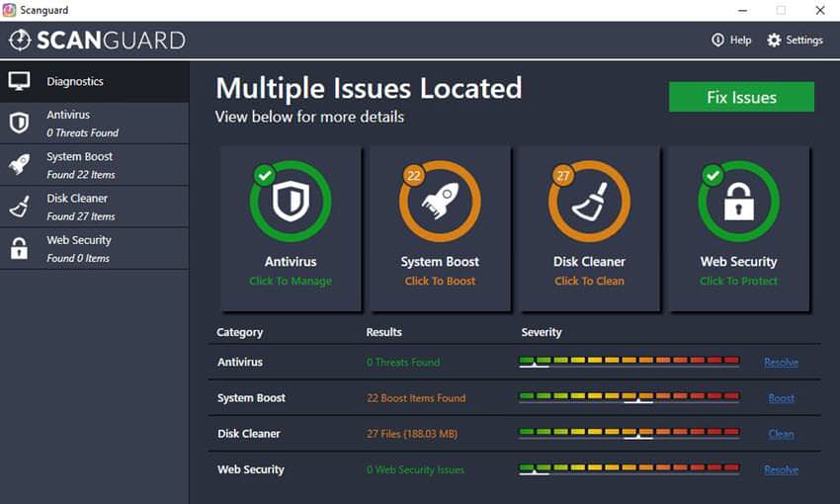840x504 pixels.
Task: Click the Resolve link in Antivirus row
Action: click(x=781, y=363)
